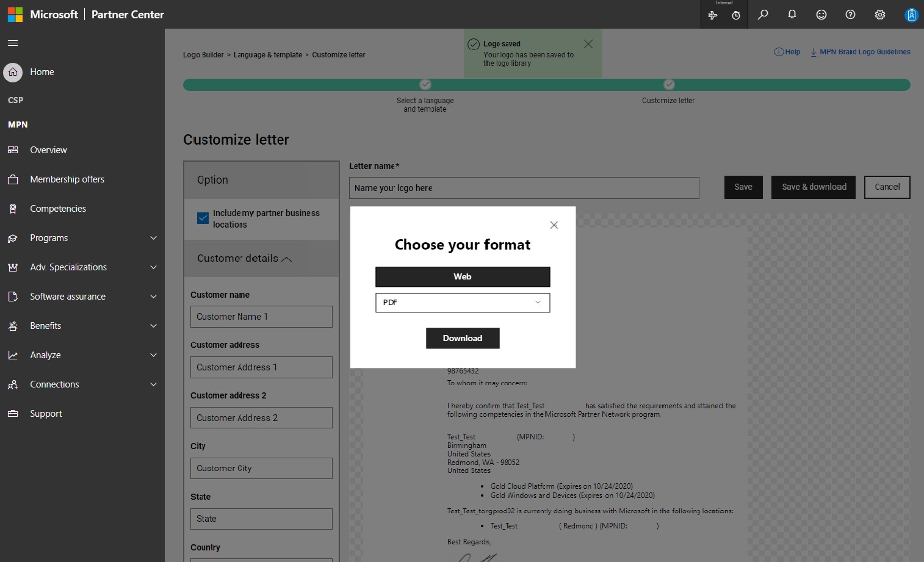
Task: Go to Language & template breadcrumb
Action: [268, 55]
